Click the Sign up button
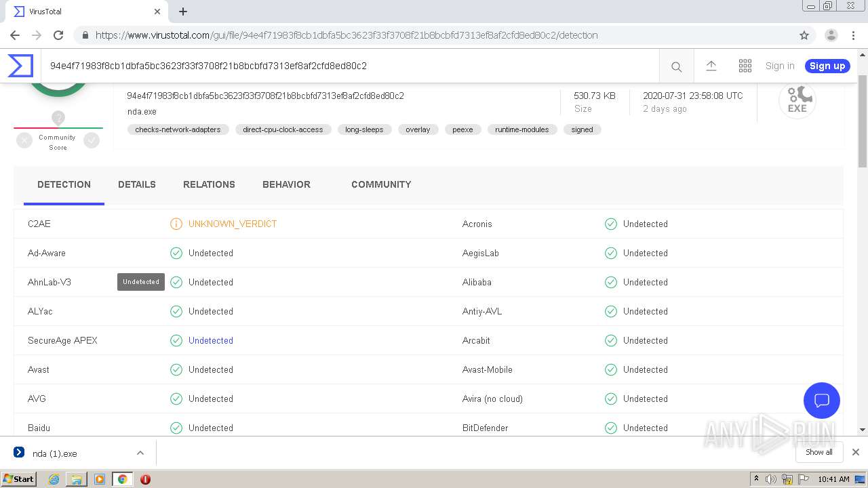This screenshot has width=868, height=488. tap(827, 66)
